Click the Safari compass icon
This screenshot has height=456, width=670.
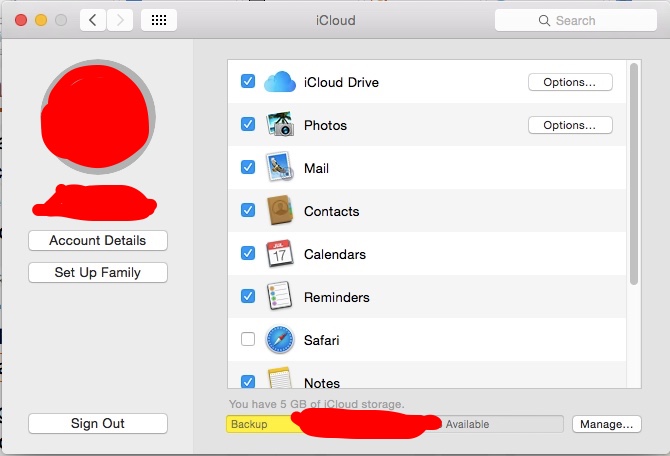click(x=280, y=340)
